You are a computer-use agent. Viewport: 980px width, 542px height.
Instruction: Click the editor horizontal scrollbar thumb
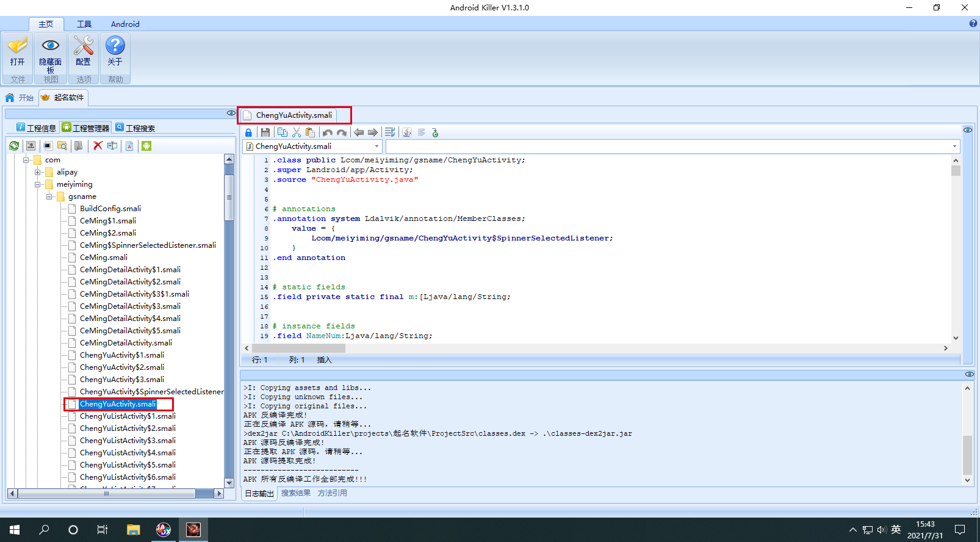click(299, 348)
